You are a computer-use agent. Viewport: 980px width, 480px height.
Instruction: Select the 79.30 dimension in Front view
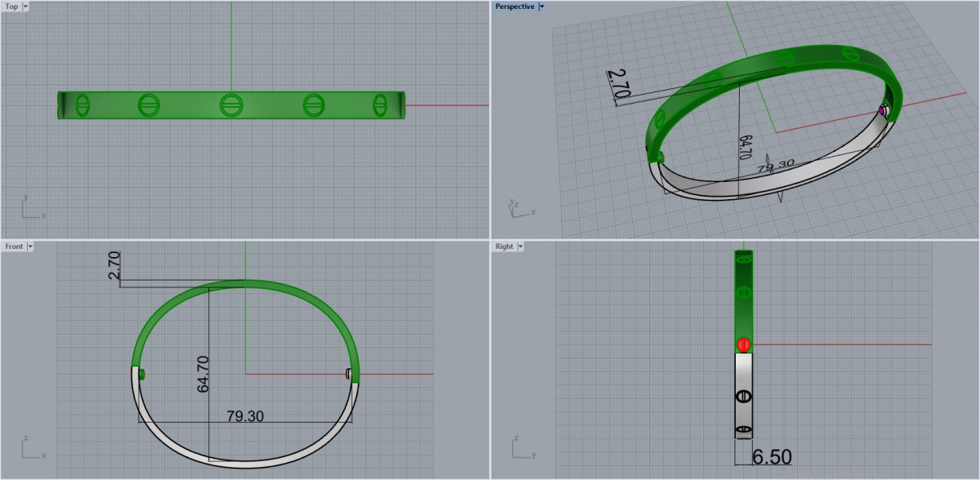coord(245,416)
